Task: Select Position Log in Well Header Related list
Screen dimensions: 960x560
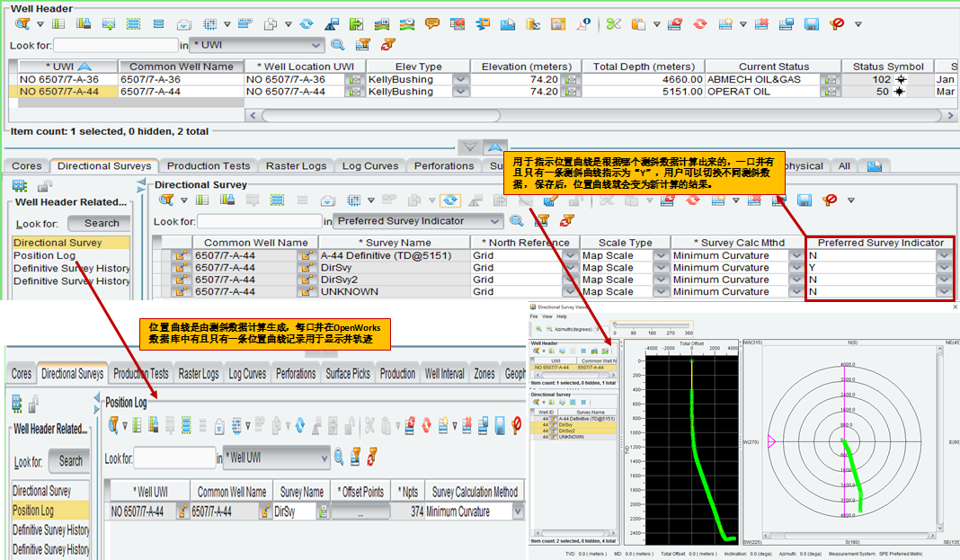Action: coord(45,255)
